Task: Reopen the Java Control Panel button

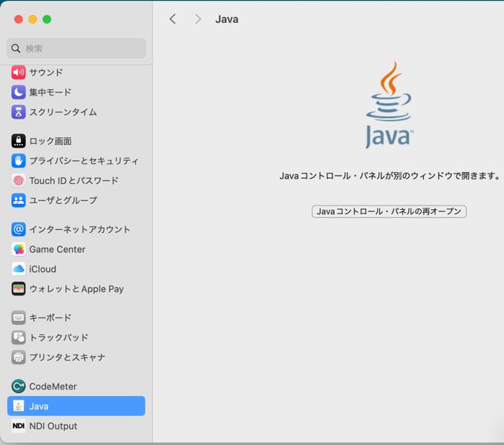Action: click(389, 211)
